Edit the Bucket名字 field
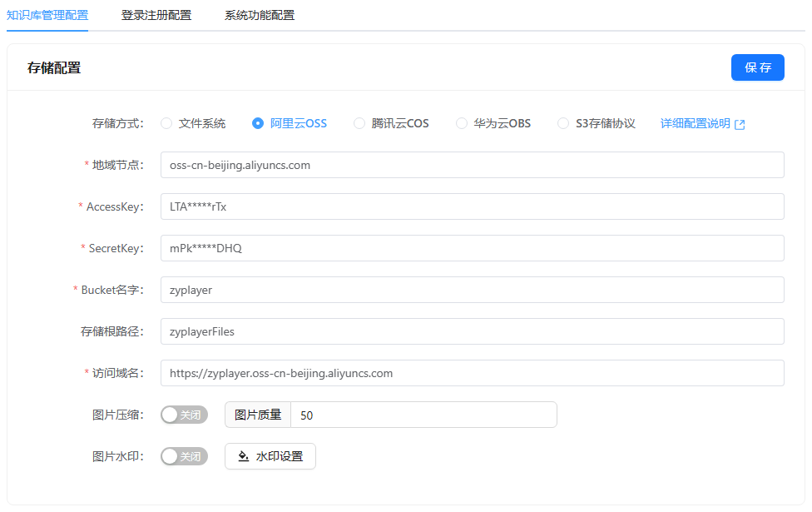The width and height of the screenshot is (812, 512). 472,290
